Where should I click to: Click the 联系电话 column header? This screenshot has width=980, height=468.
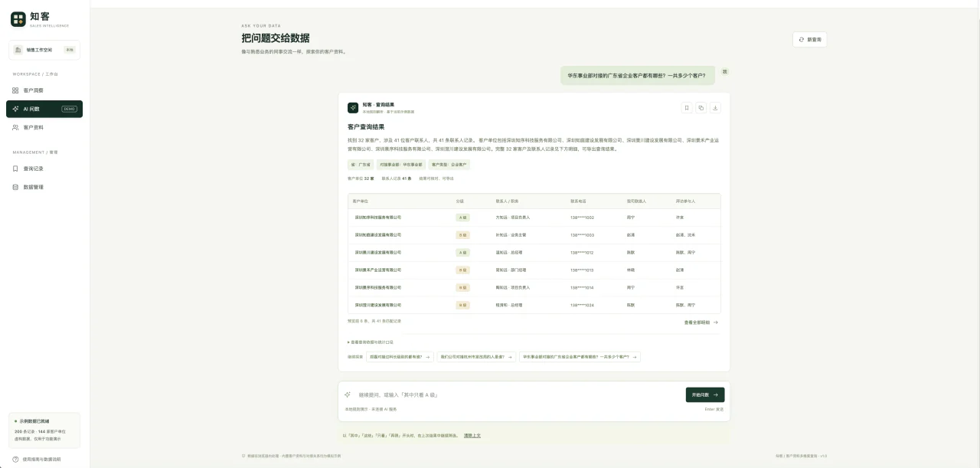click(578, 201)
